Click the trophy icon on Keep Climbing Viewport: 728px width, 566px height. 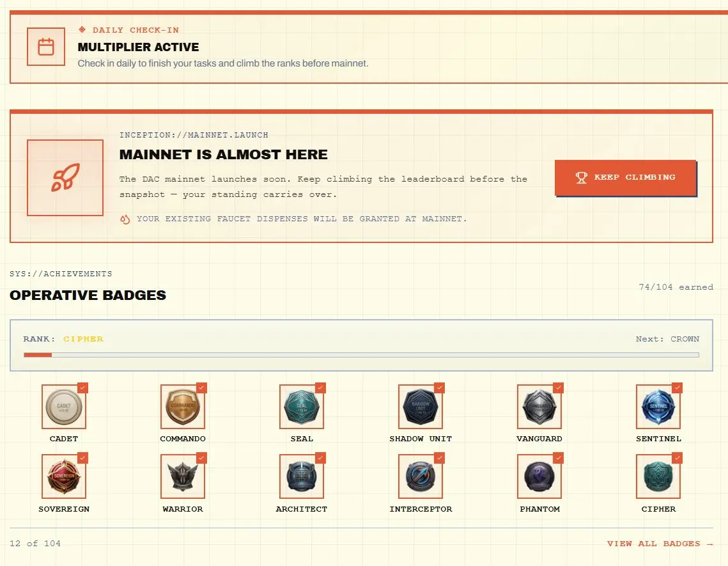pos(581,178)
